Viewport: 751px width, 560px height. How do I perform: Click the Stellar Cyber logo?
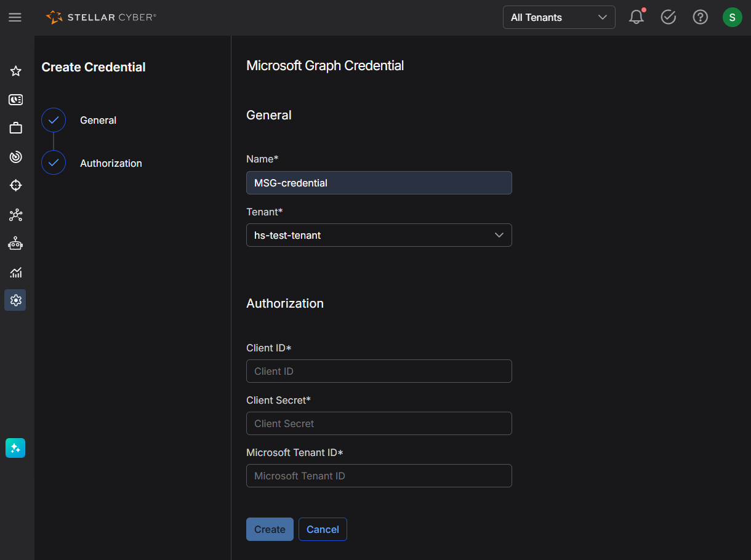(x=102, y=17)
